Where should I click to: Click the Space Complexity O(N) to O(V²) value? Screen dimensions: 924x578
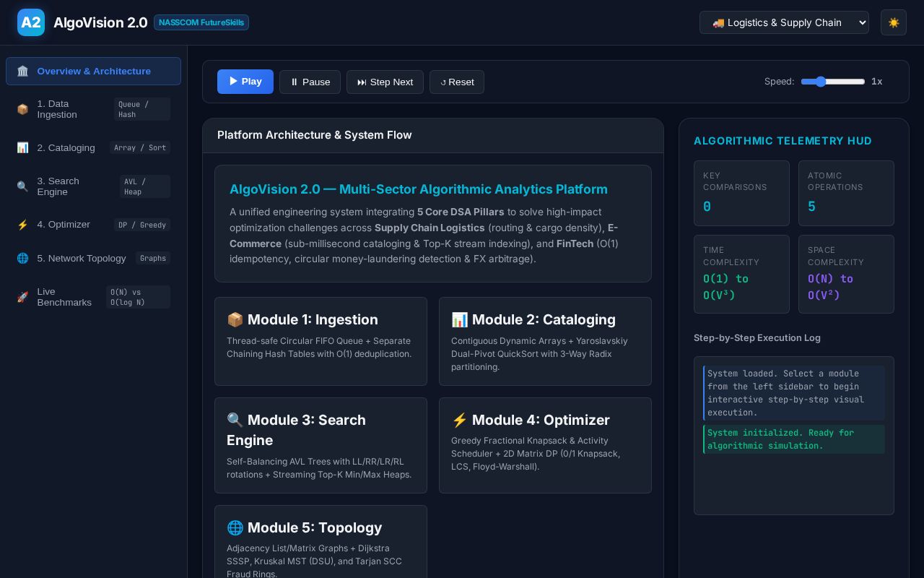[830, 287]
